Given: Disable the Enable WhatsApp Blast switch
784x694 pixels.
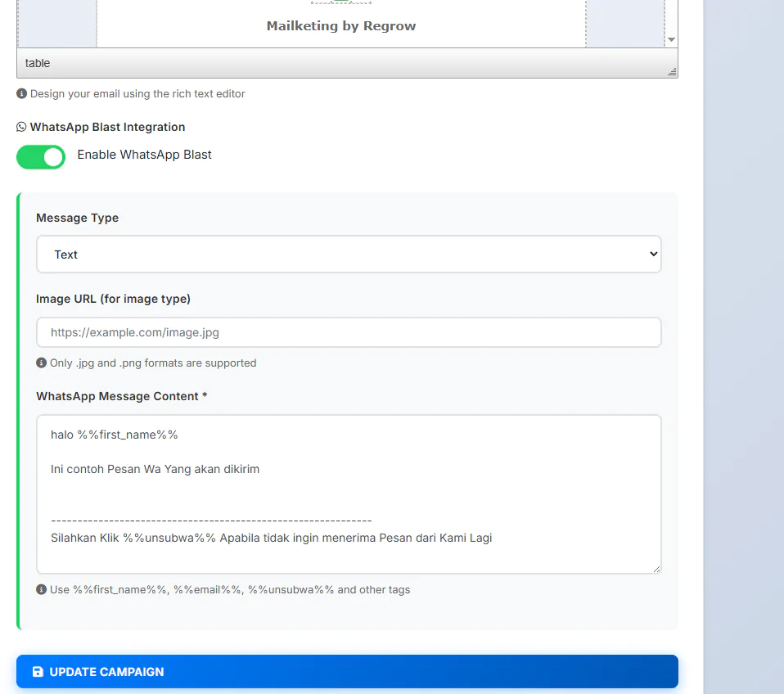Looking at the screenshot, I should [41, 157].
